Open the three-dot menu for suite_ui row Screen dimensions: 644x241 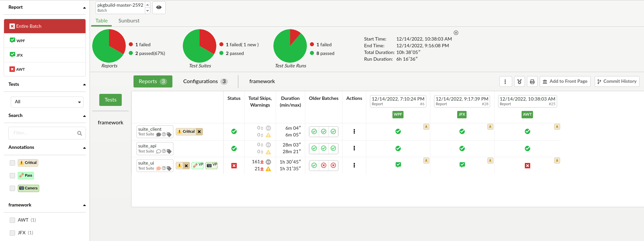pos(354,165)
